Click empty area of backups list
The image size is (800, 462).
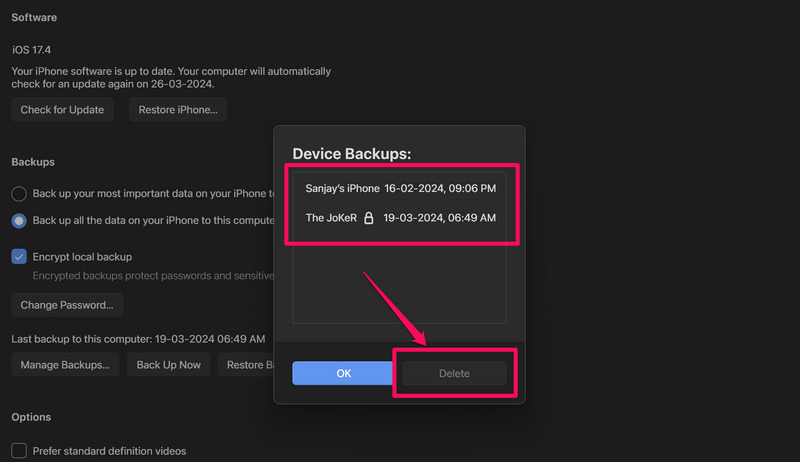click(399, 285)
